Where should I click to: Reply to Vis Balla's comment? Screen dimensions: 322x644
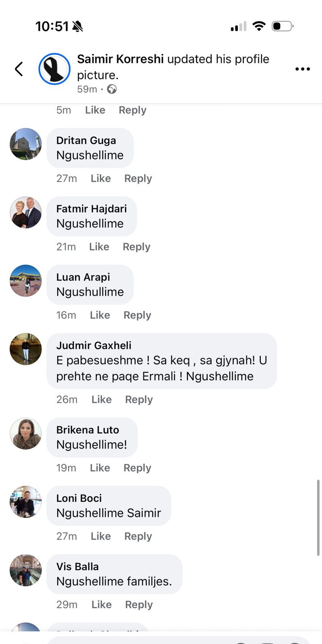click(x=139, y=604)
